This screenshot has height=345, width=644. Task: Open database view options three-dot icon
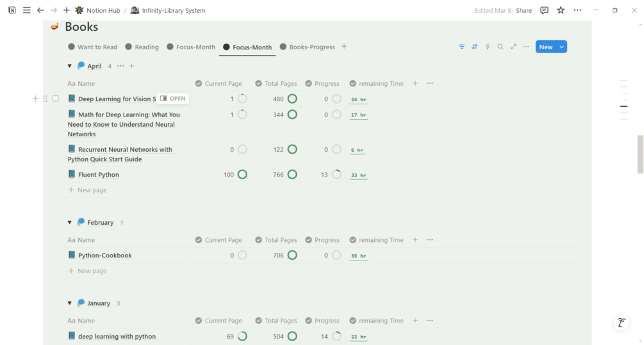[526, 47]
